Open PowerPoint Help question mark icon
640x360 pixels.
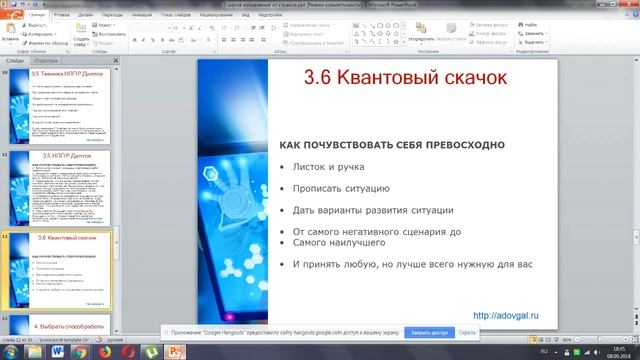(636, 15)
